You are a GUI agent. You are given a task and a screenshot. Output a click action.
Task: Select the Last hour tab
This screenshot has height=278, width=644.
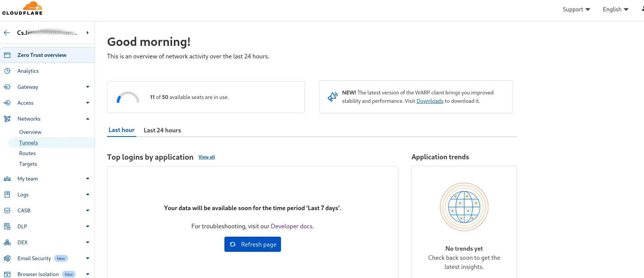[x=122, y=130]
